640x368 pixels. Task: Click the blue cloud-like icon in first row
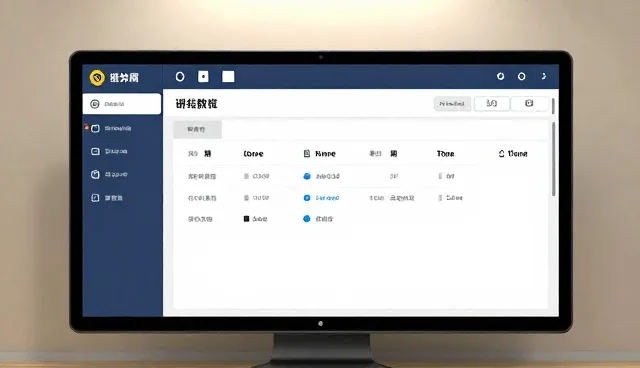[307, 176]
